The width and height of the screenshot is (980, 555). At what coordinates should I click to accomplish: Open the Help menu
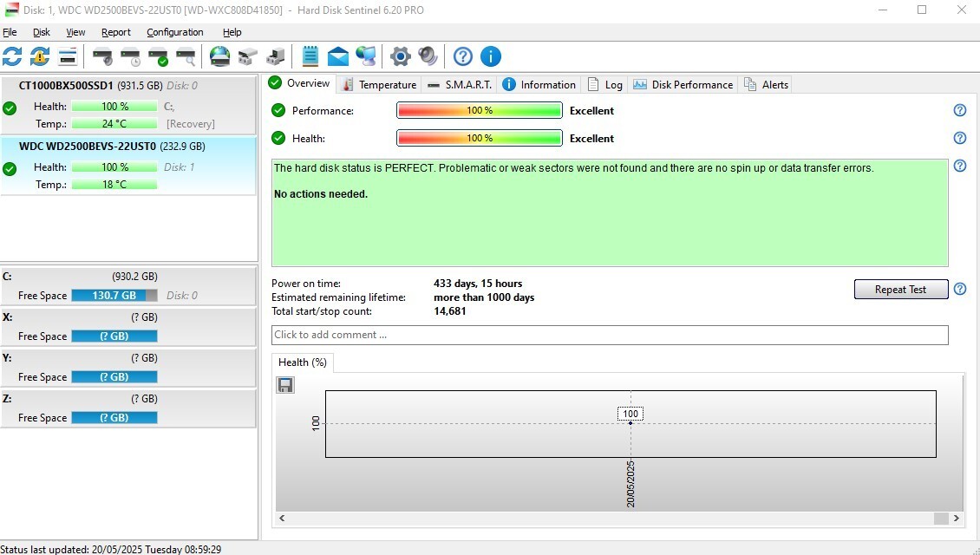tap(232, 32)
